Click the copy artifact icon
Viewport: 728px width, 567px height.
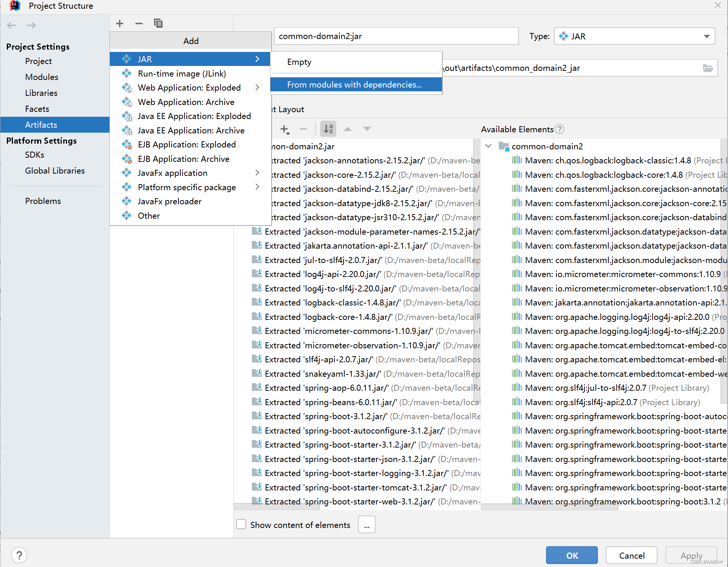point(158,23)
